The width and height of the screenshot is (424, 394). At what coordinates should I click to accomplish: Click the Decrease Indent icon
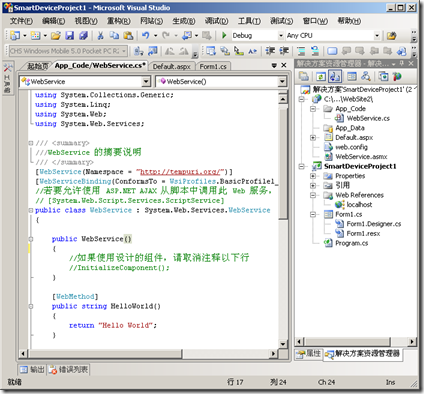click(x=270, y=51)
